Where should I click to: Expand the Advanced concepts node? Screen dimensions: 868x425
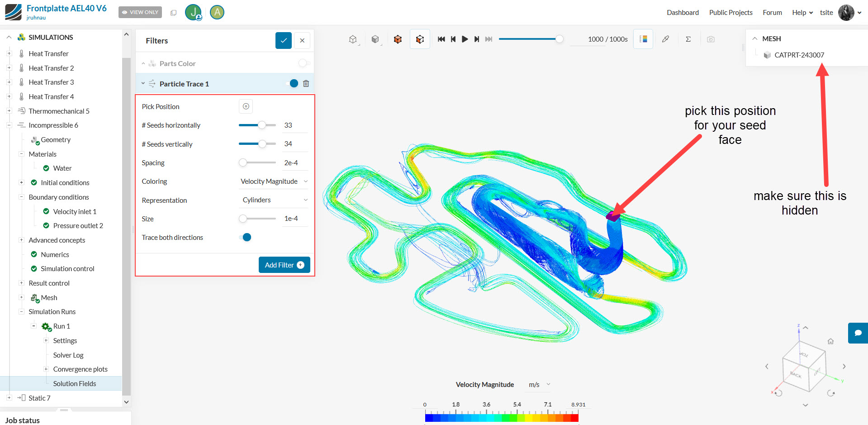(21, 240)
